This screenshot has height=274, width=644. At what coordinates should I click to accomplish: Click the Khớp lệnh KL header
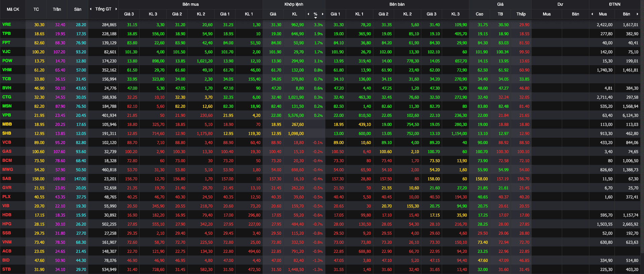pyautogui.click(x=294, y=14)
